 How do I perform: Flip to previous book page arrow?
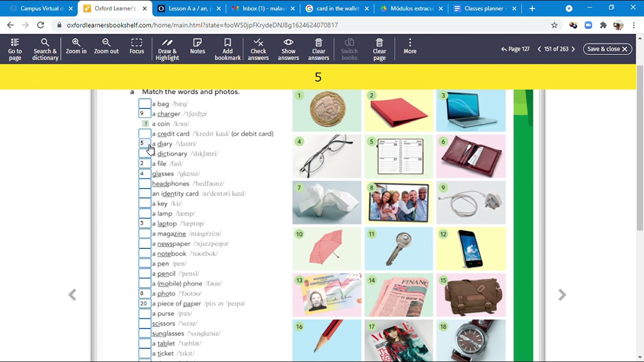point(72,295)
